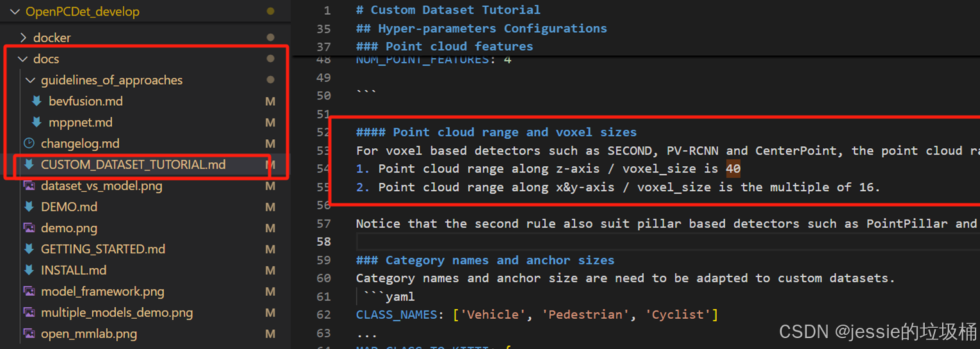
Task: Open changelog.md file
Action: [80, 144]
